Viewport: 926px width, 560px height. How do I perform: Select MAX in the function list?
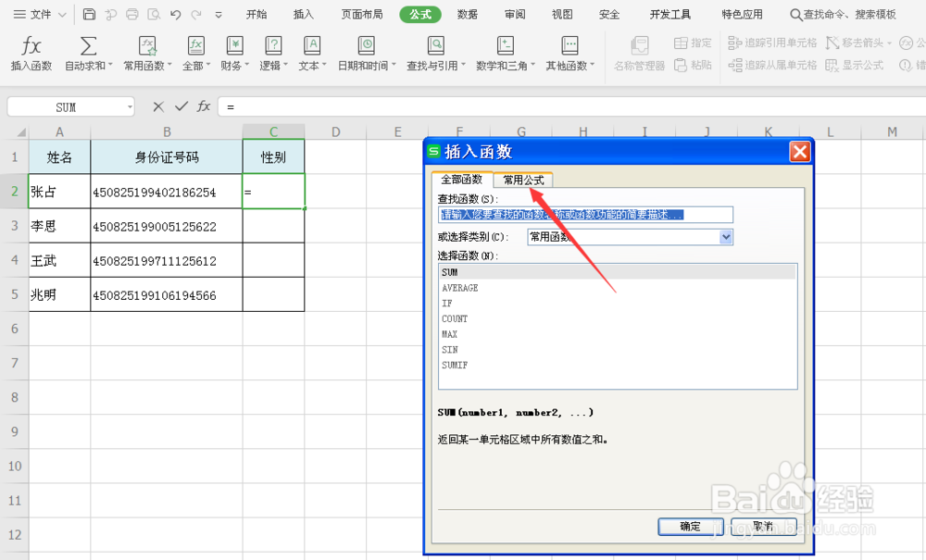pyautogui.click(x=618, y=334)
